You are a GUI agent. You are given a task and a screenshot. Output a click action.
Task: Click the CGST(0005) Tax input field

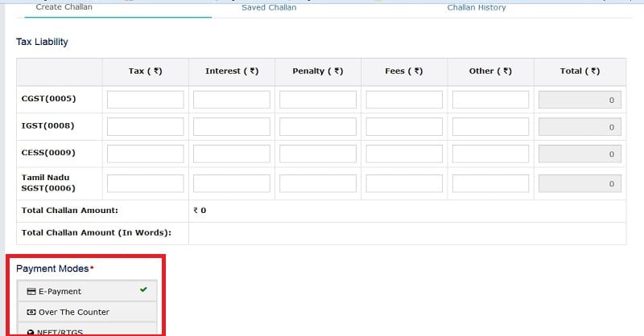click(x=146, y=100)
